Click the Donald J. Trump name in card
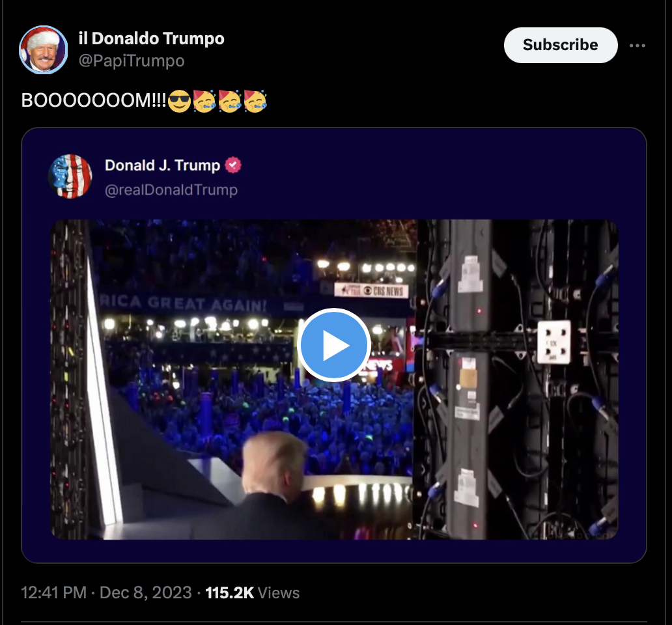 pyautogui.click(x=162, y=165)
